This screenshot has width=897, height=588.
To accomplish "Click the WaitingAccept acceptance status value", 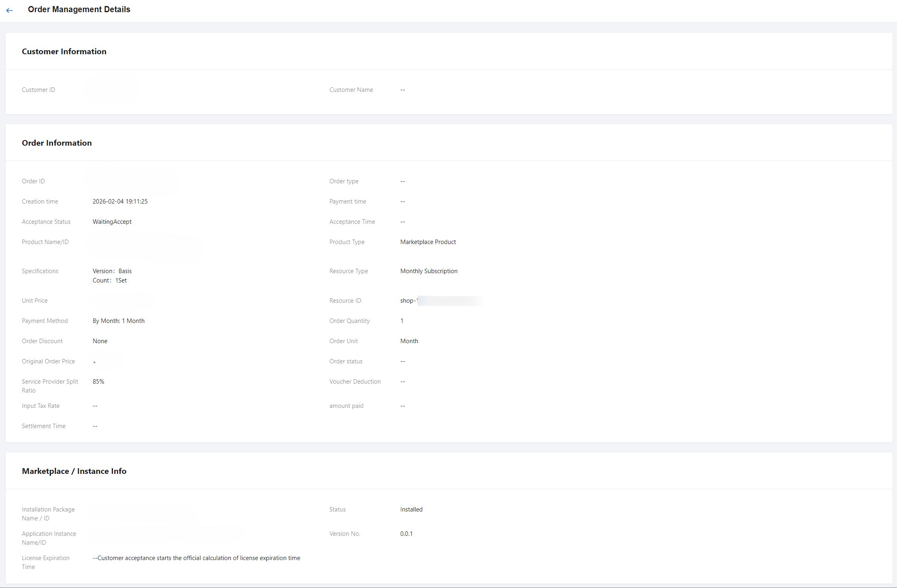I will tap(112, 222).
